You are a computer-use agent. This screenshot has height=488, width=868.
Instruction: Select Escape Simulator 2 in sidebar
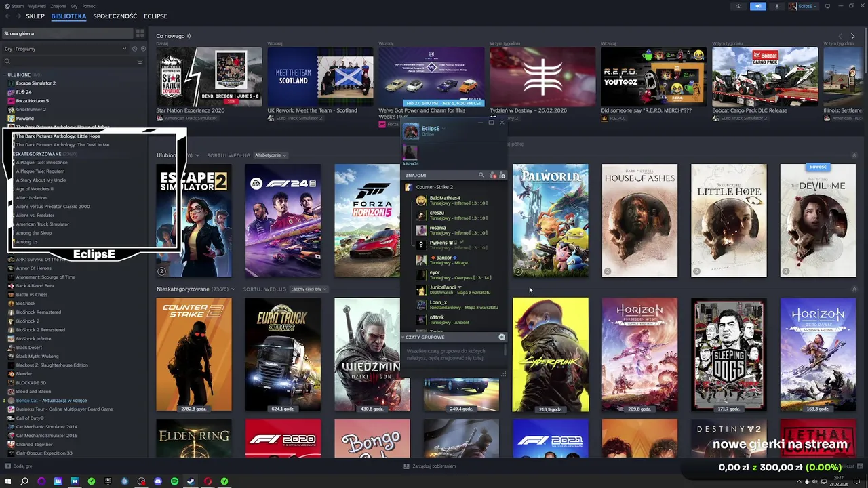(35, 83)
